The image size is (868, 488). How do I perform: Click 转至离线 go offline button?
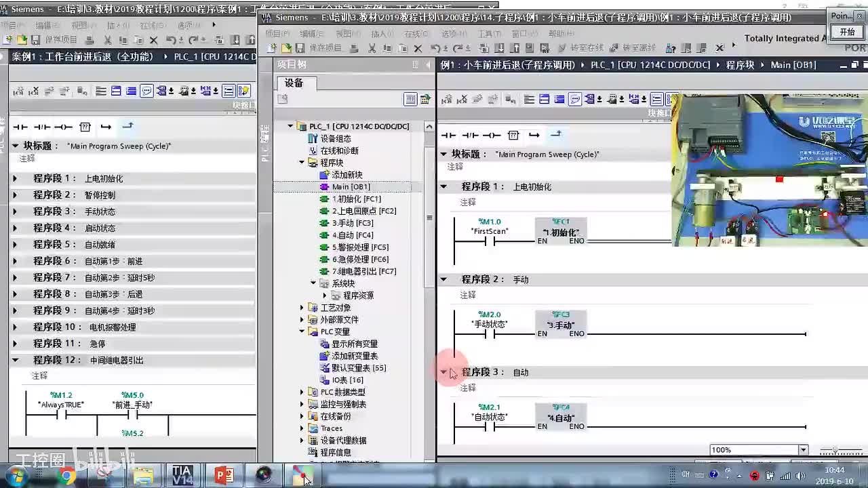point(633,48)
